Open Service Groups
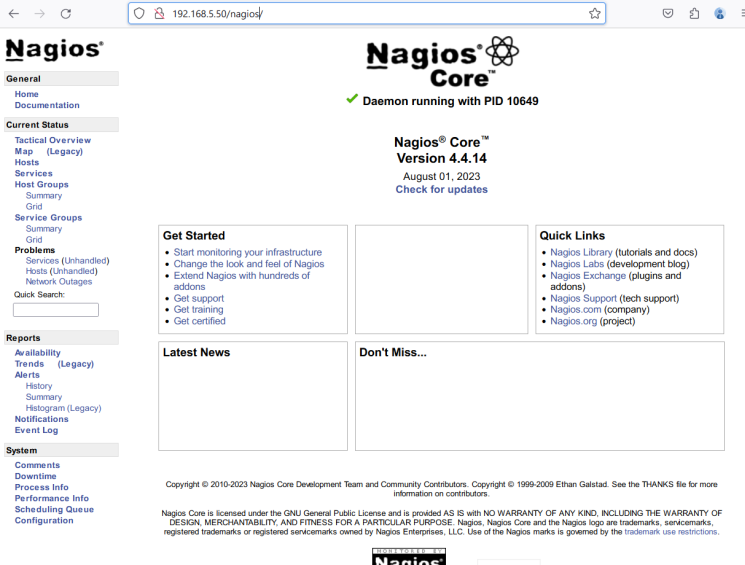 click(48, 218)
